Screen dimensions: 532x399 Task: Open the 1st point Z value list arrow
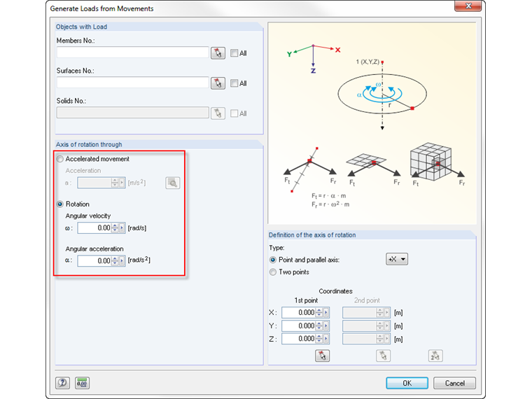pos(326,339)
